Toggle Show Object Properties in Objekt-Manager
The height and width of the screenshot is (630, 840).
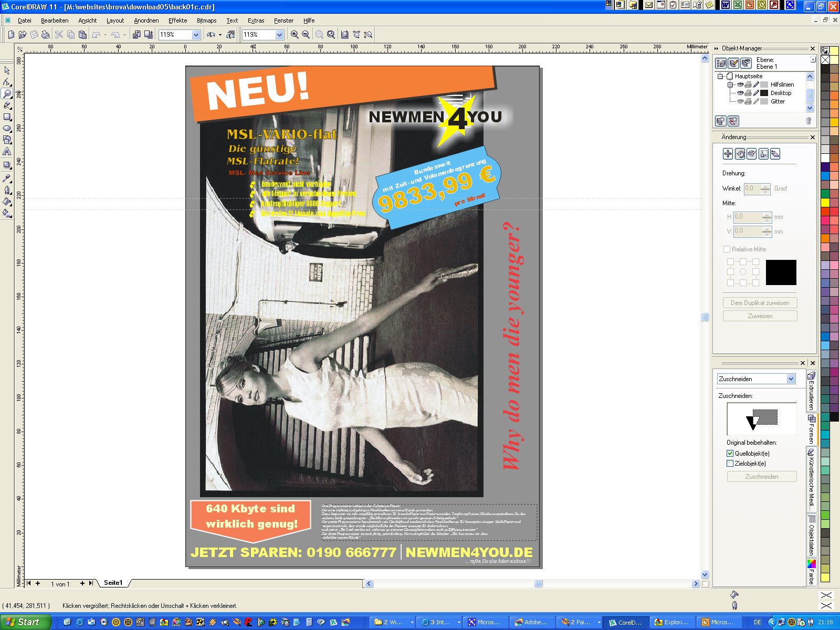(x=721, y=63)
